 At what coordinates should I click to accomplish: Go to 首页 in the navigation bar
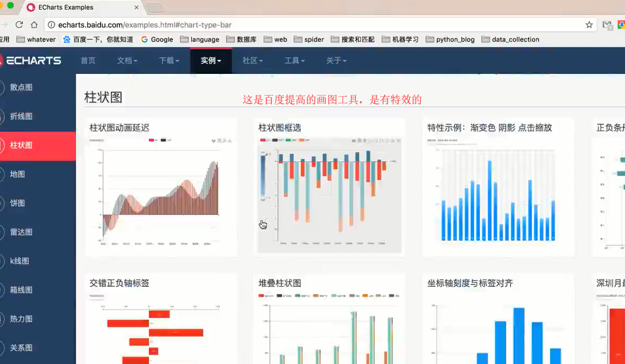click(88, 61)
